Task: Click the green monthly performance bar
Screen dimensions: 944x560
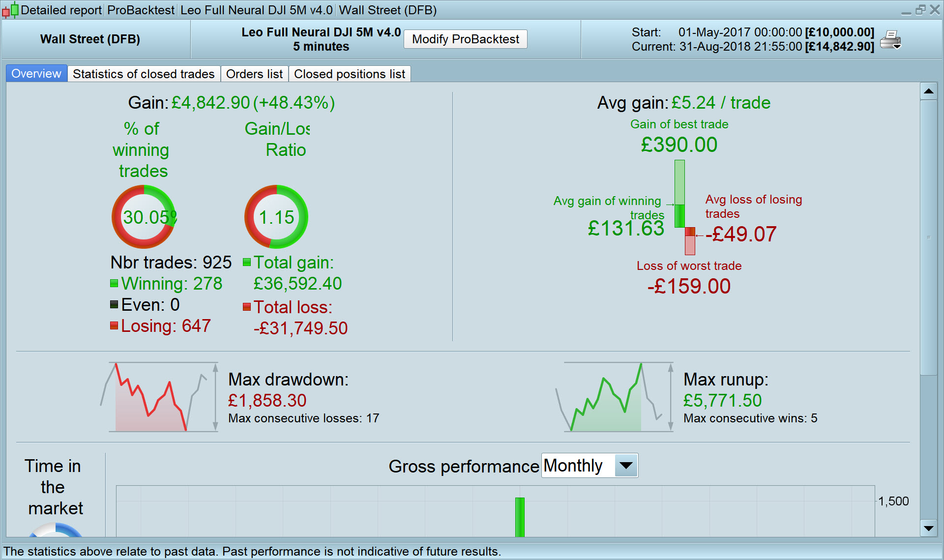Action: 520,516
